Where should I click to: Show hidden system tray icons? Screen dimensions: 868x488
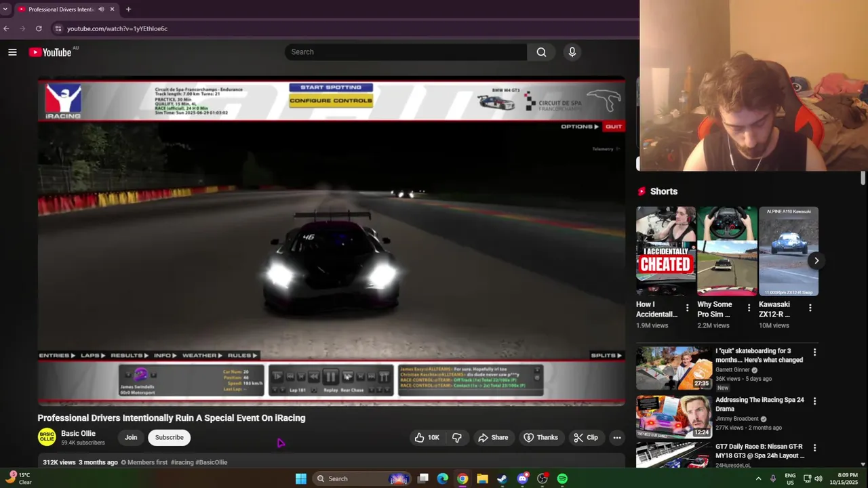[x=758, y=479]
